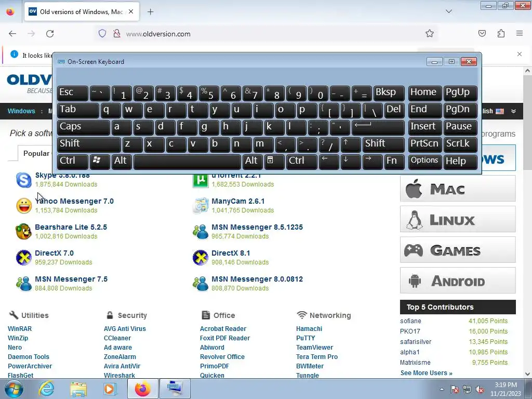This screenshot has height=399, width=532.
Task: Toggle the right Shift key
Action: 383,144
